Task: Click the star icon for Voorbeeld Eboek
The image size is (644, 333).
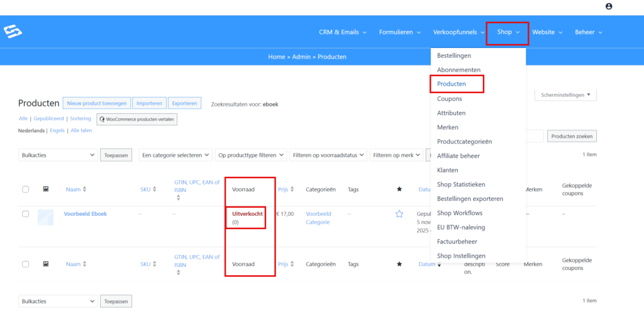Action: (399, 214)
